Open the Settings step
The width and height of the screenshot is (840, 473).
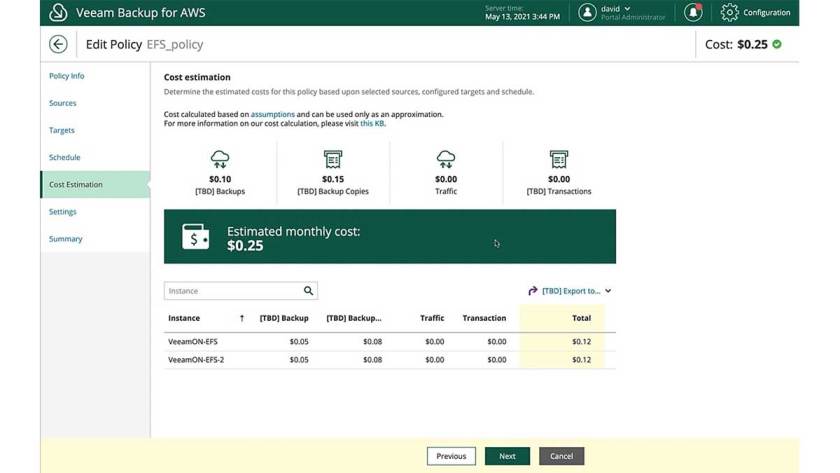(x=62, y=212)
